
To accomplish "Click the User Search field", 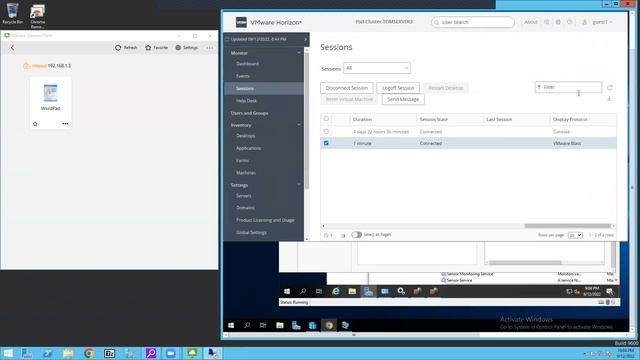I will coord(473,22).
